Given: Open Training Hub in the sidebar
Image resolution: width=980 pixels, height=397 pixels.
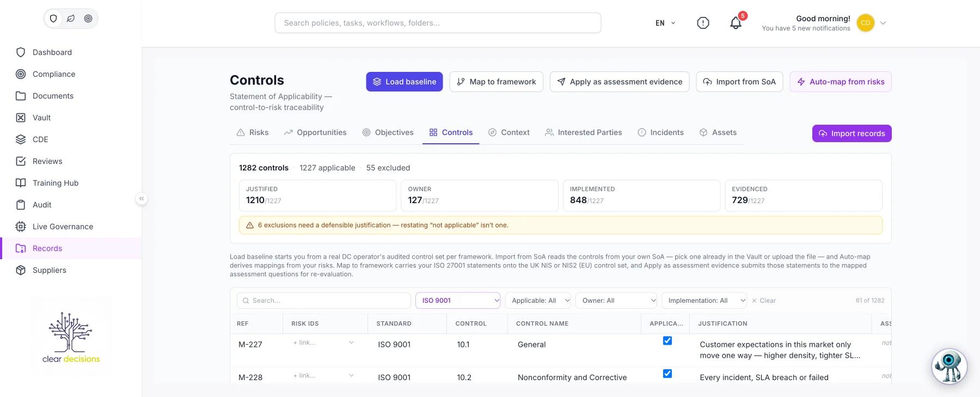Looking at the screenshot, I should 71,183.
